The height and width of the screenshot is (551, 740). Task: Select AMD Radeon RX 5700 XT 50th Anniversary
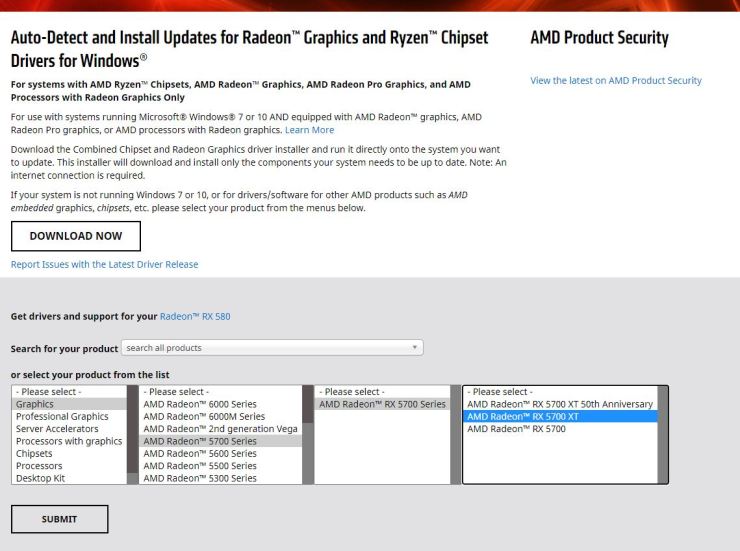coord(560,404)
